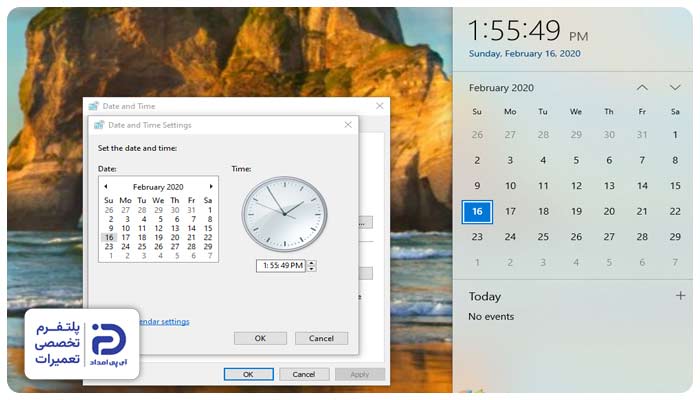Increase time with the spinner up arrow
The width and height of the screenshot is (700, 400).
[312, 262]
